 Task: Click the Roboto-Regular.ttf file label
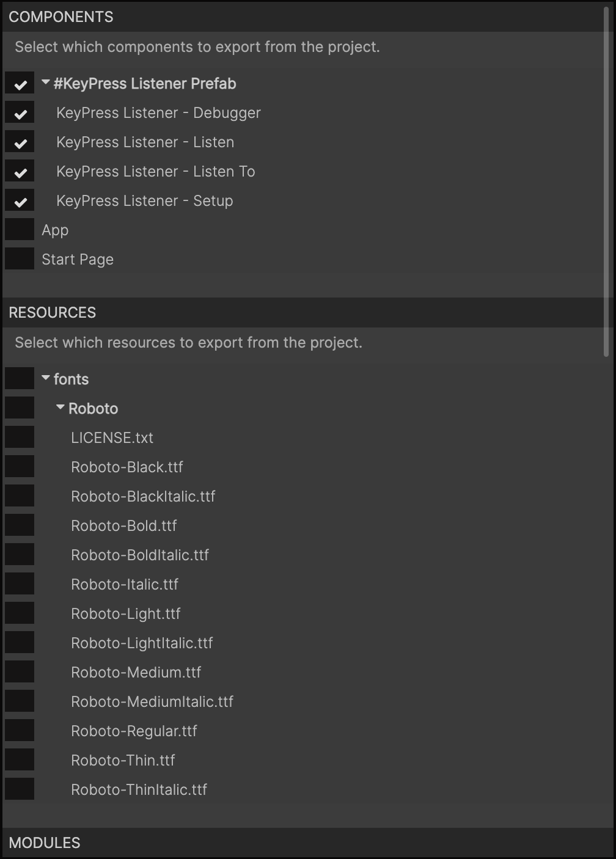point(134,731)
